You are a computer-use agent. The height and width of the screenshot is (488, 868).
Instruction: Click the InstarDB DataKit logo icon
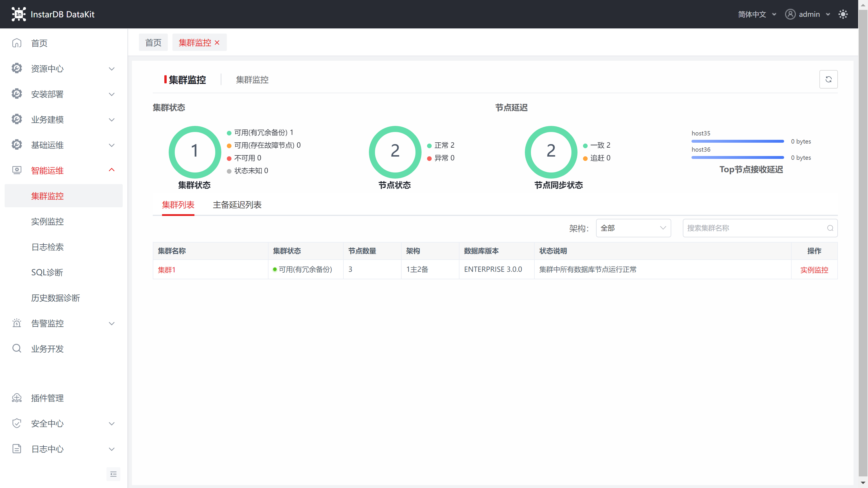tap(19, 14)
